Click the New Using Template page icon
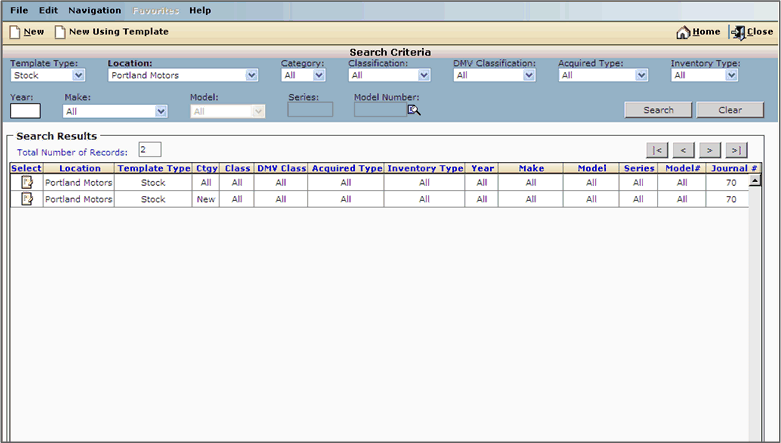This screenshot has height=443, width=781. 60,32
